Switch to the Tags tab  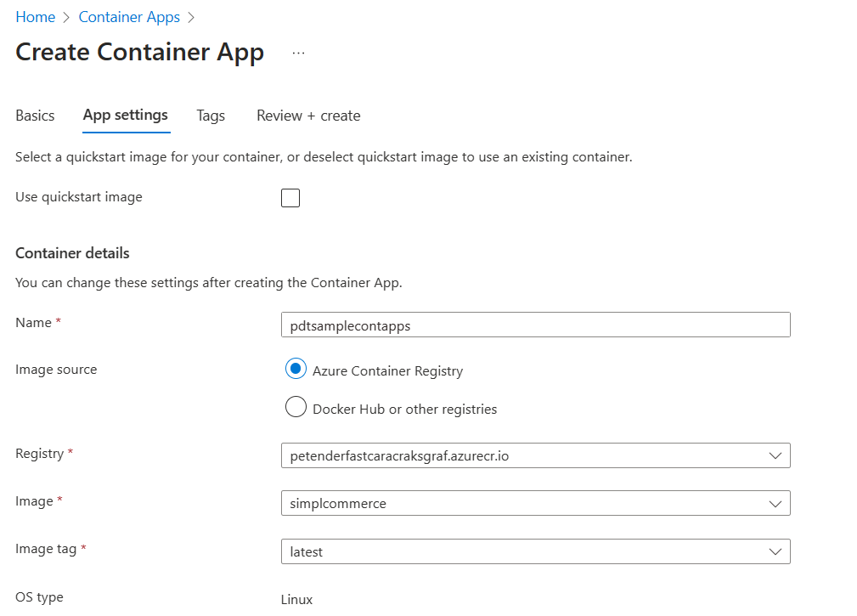210,116
